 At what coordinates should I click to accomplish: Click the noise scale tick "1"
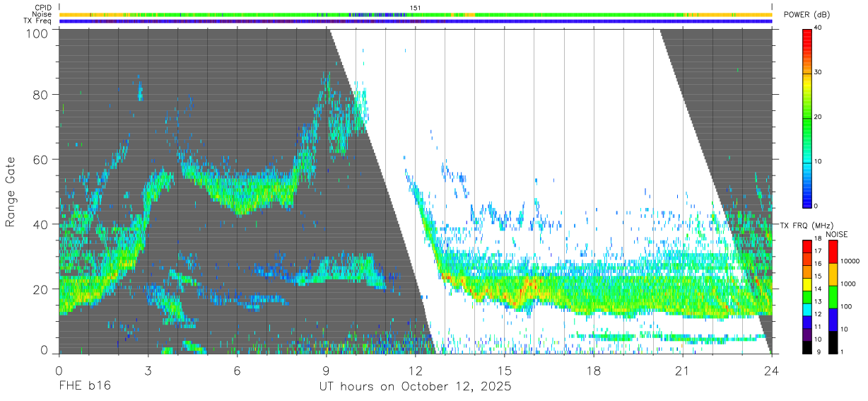(842, 352)
